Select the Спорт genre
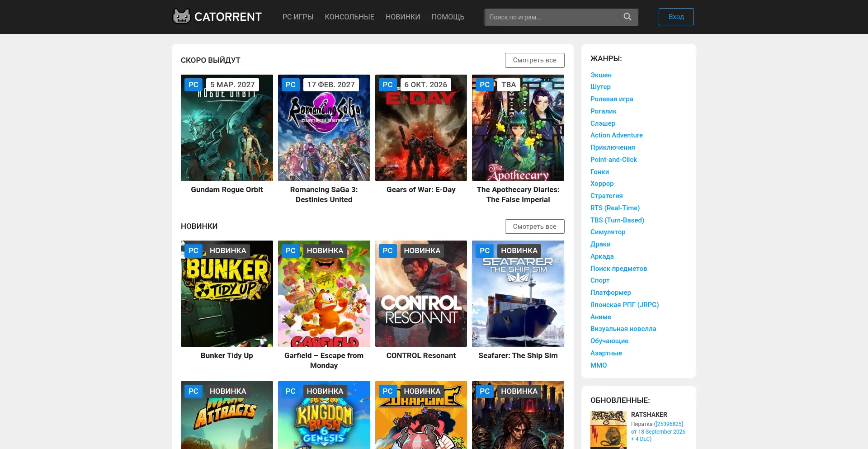The image size is (868, 449). 600,280
